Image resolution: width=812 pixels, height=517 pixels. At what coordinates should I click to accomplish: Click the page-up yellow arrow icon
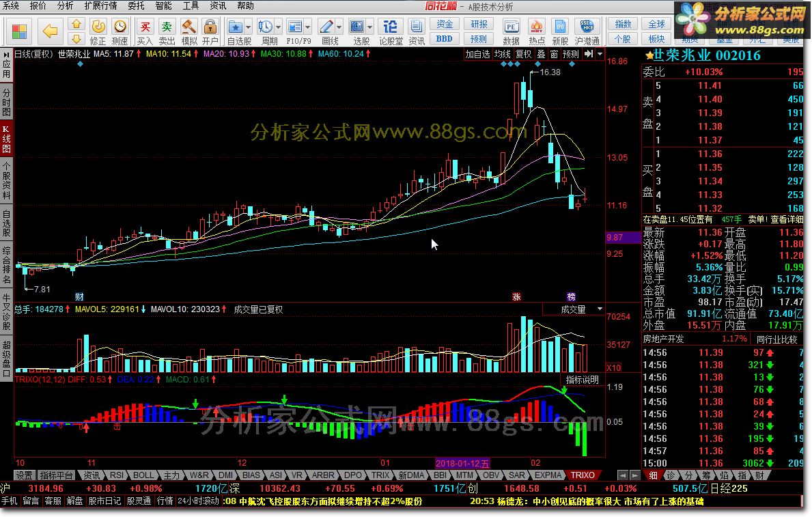[x=76, y=25]
